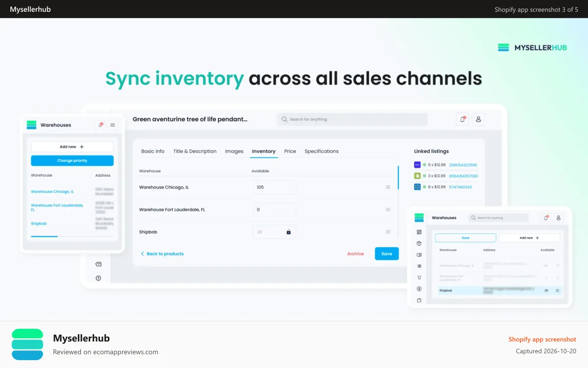Viewport: 588px width, 368px height.
Task: Click list icon in right Warehouses sidebar
Action: (x=419, y=266)
